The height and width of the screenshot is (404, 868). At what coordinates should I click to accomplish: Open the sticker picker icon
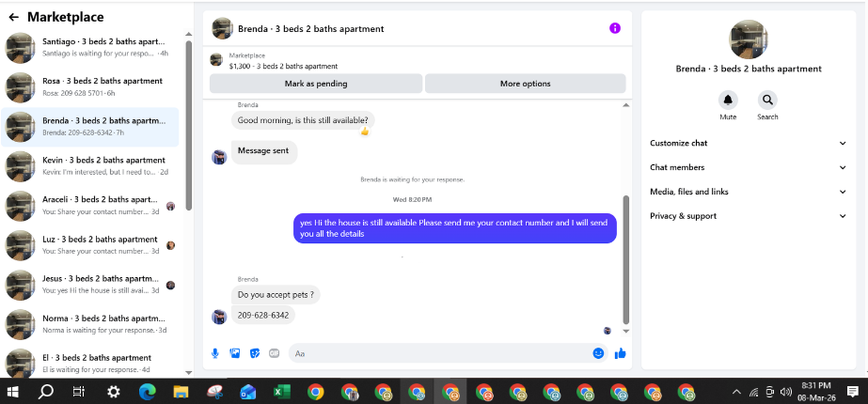255,353
